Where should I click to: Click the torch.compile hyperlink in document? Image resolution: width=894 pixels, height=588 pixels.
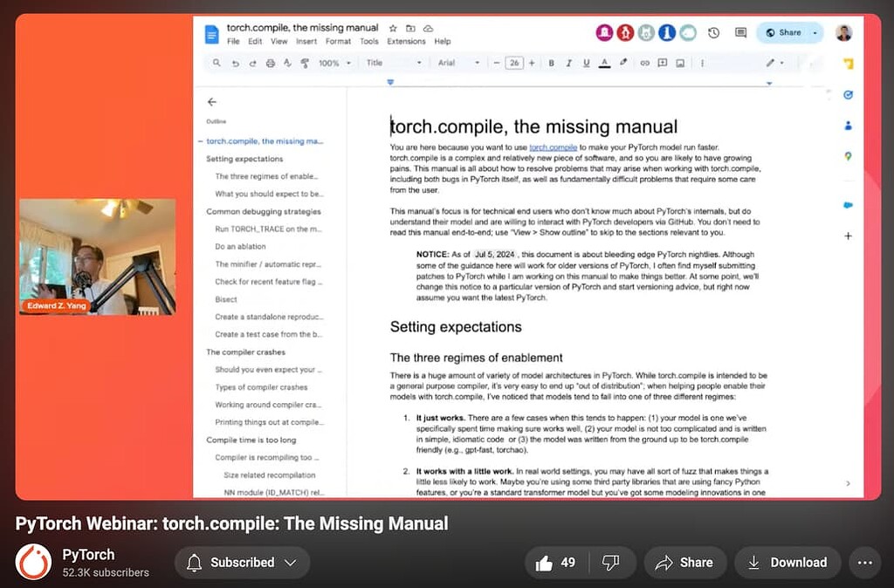(553, 147)
